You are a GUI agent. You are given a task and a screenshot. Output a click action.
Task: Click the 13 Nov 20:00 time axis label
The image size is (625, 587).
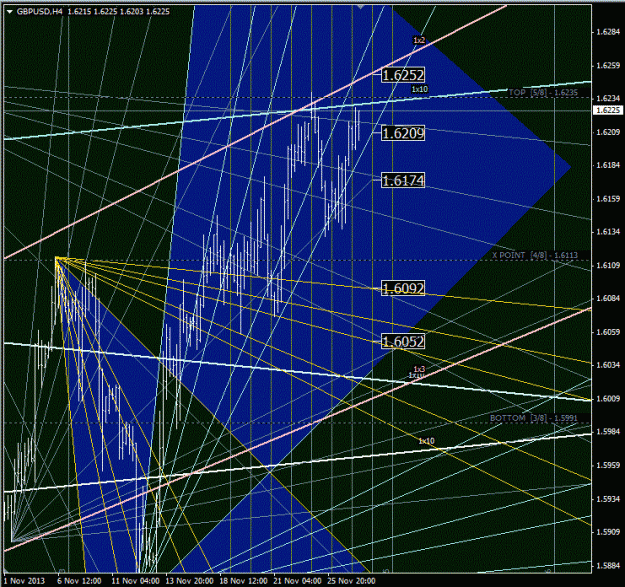point(189,581)
